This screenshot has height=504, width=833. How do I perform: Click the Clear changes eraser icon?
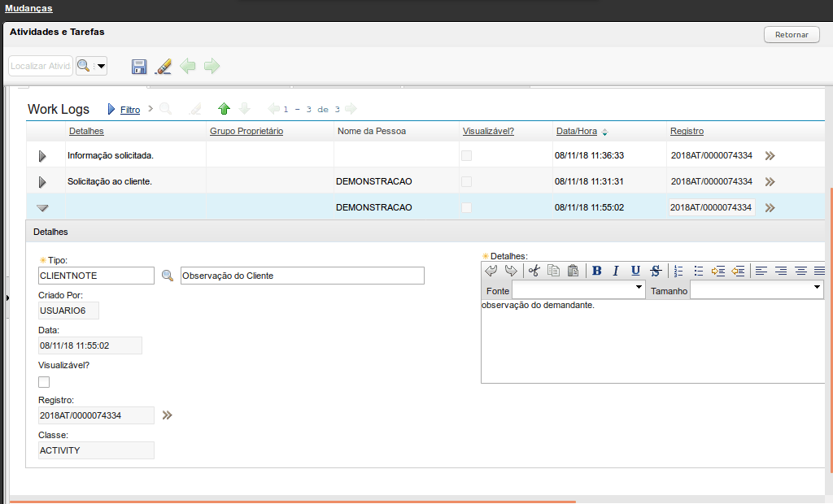[163, 67]
